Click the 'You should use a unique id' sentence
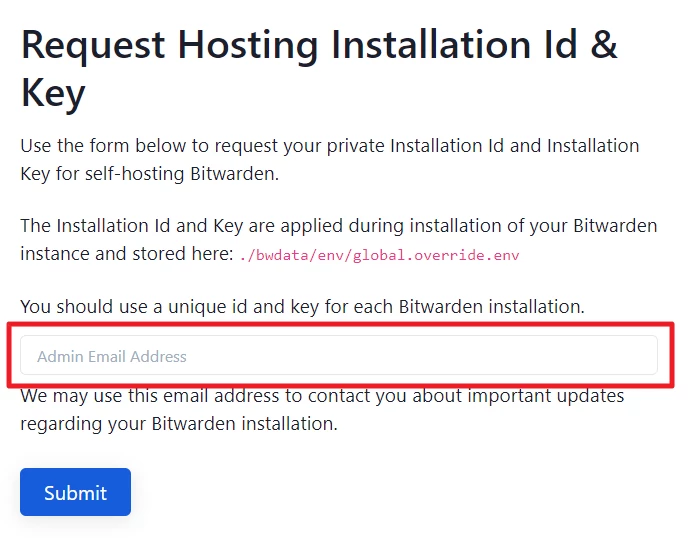Screen dimensions: 691x538 click(302, 305)
